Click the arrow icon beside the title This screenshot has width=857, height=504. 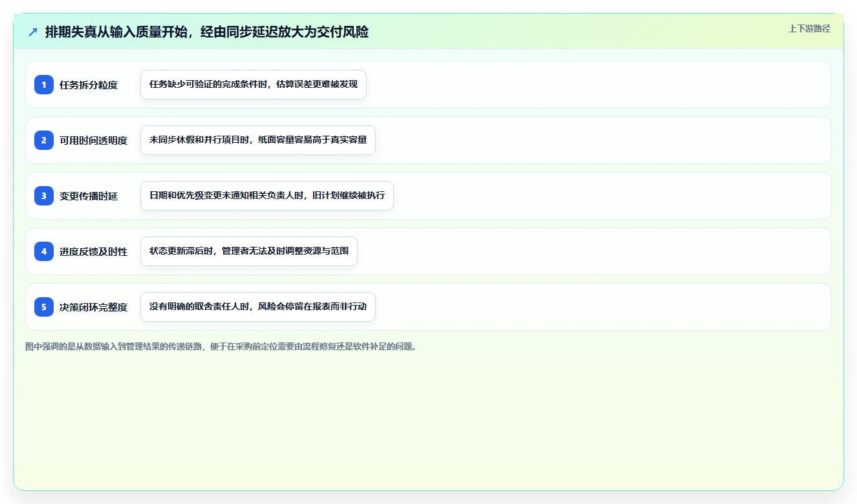point(33,32)
